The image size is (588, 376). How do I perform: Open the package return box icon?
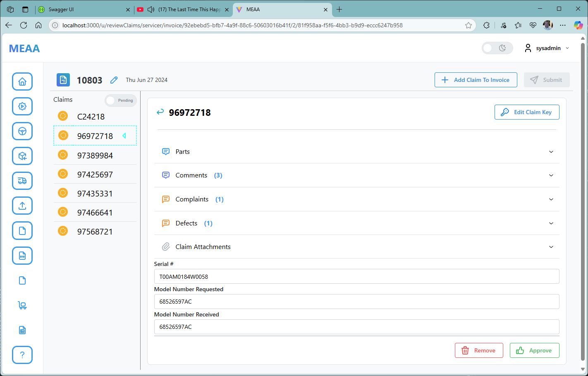tap(22, 156)
